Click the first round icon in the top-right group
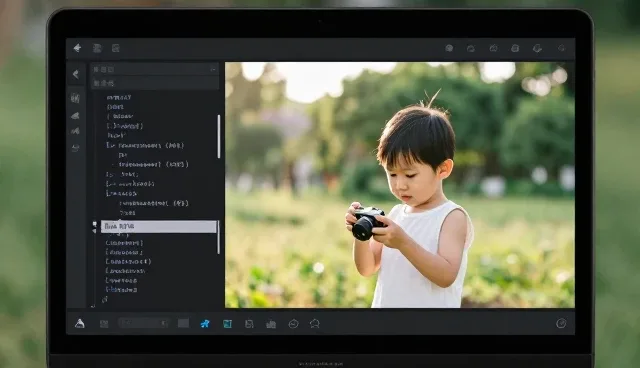The image size is (640, 368). pyautogui.click(x=449, y=48)
